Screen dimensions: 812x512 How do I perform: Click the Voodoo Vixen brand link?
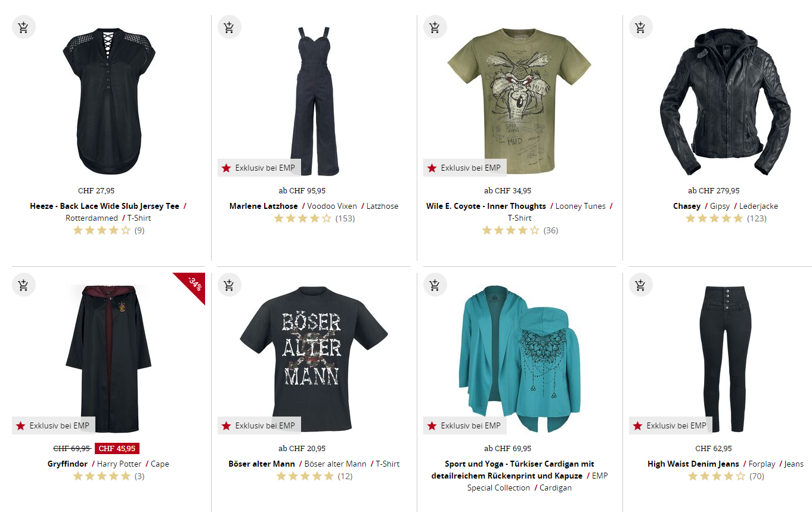click(x=331, y=206)
